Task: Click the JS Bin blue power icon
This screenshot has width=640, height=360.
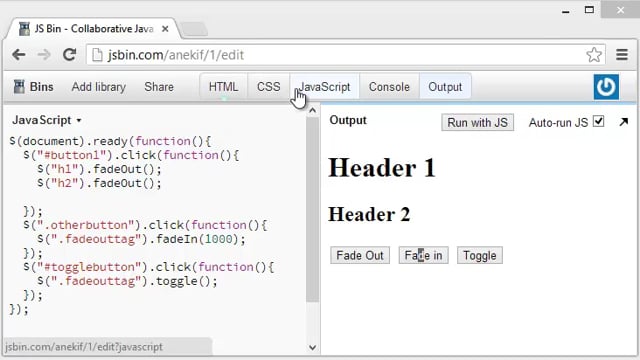Action: click(606, 87)
